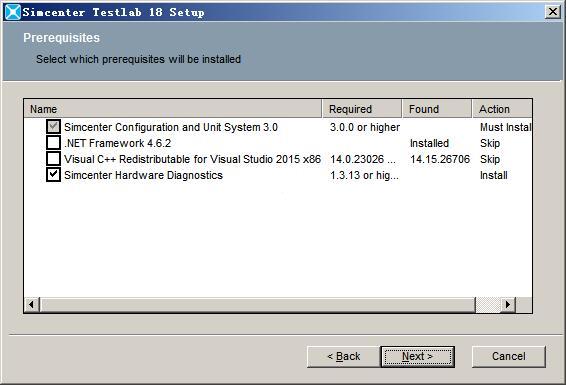Click the '14.15.26706' found version

440,159
